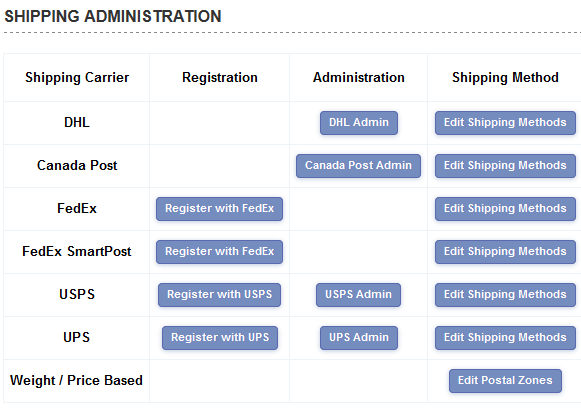581x410 pixels.
Task: Edit Shipping Methods for USPS
Action: pos(505,294)
